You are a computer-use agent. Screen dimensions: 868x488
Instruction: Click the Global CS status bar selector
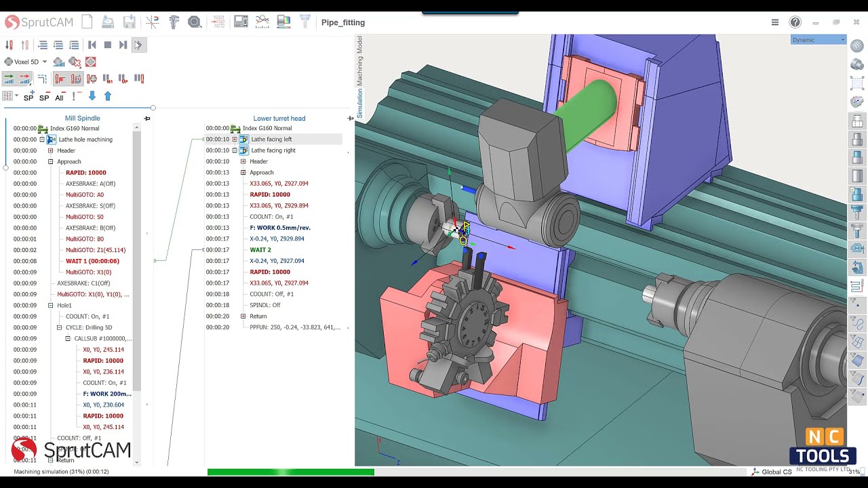pos(772,472)
